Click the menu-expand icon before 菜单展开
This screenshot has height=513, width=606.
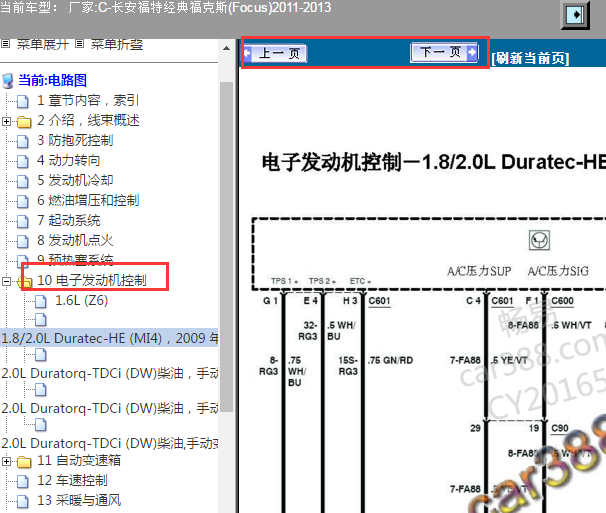coord(5,44)
